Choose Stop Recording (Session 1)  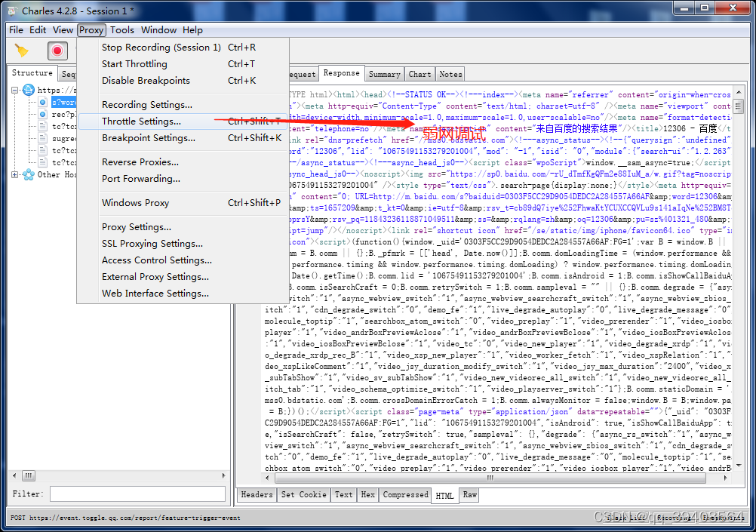point(183,48)
